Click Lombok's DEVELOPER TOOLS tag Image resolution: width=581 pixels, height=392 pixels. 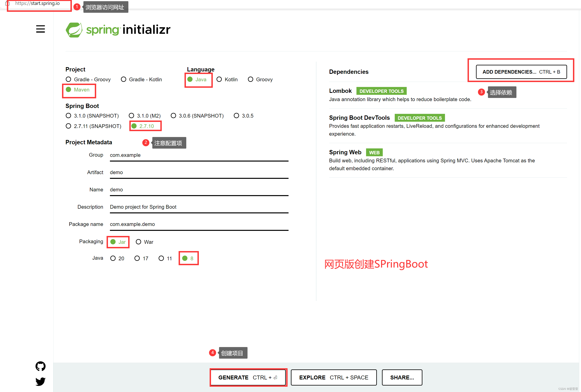382,91
